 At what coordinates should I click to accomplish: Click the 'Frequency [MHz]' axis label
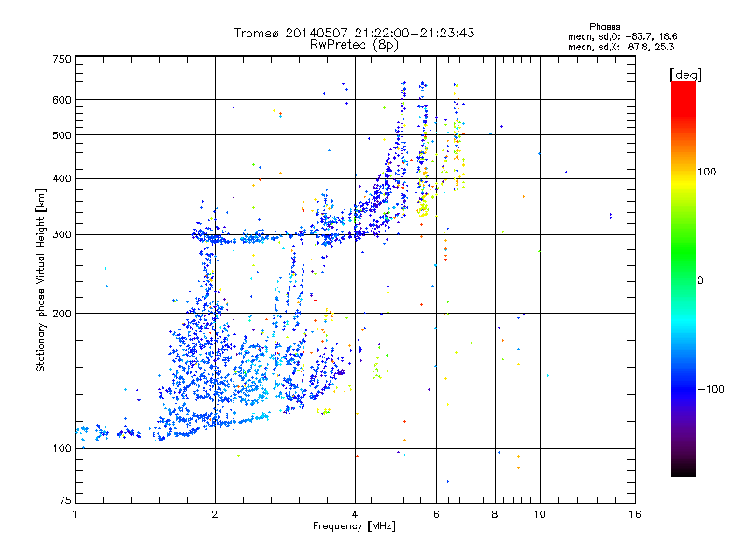click(354, 526)
